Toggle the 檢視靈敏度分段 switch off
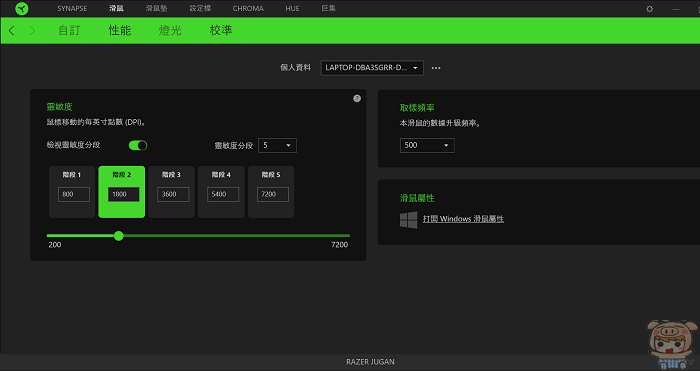The width and height of the screenshot is (700, 371). click(x=138, y=146)
